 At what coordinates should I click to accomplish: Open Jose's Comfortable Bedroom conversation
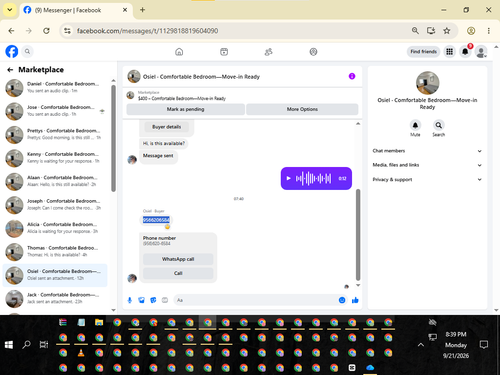[55, 111]
